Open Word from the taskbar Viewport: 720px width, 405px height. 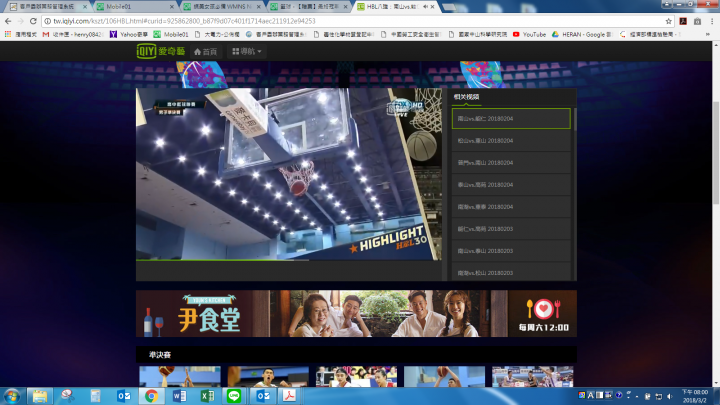click(x=180, y=396)
